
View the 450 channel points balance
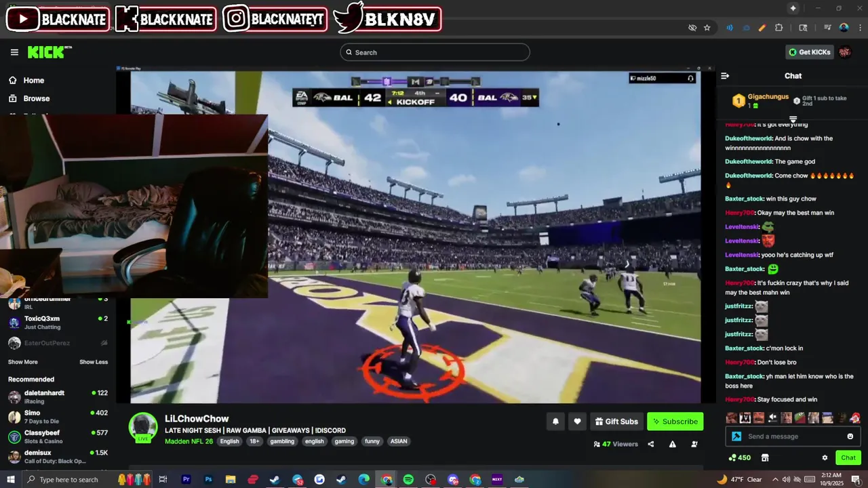(739, 457)
